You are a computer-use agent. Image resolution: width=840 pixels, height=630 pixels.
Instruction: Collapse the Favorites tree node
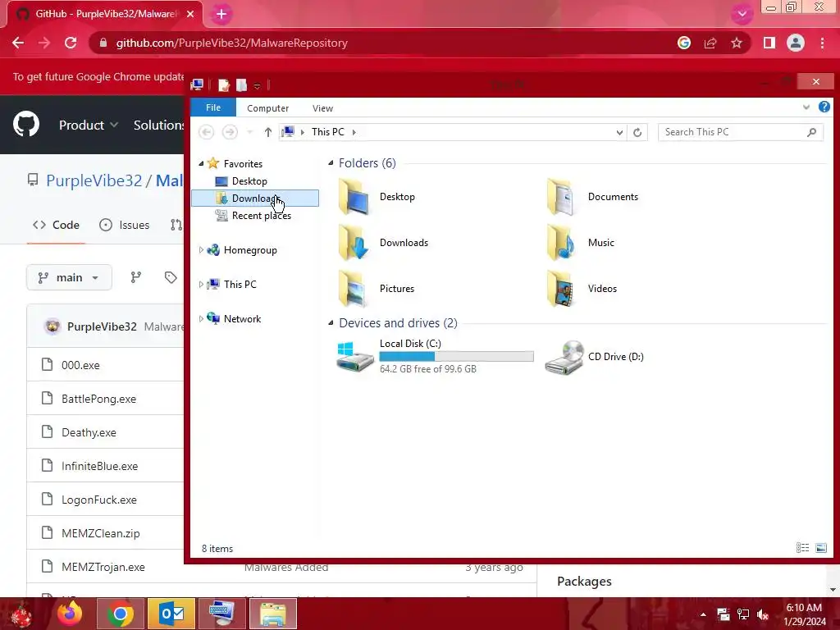pos(202,163)
